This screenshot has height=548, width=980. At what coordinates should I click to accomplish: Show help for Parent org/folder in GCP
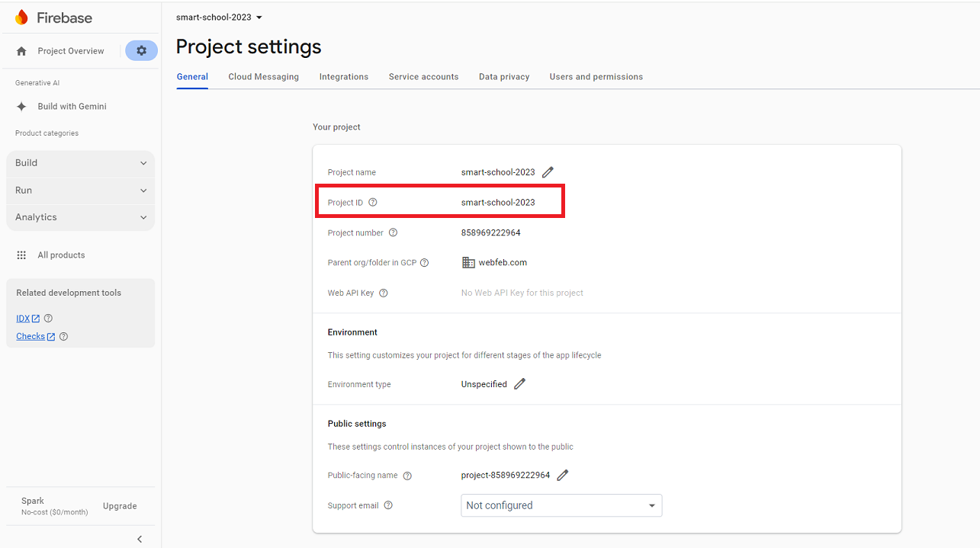(424, 263)
